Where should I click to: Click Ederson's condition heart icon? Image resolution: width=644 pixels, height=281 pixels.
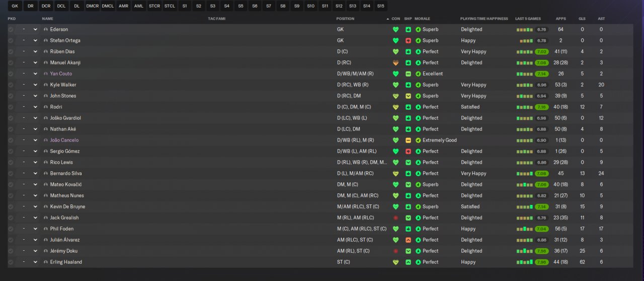tap(395, 29)
